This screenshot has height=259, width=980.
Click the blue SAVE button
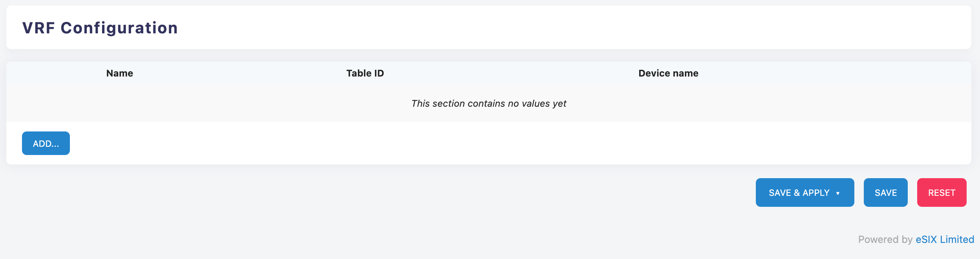click(x=885, y=193)
